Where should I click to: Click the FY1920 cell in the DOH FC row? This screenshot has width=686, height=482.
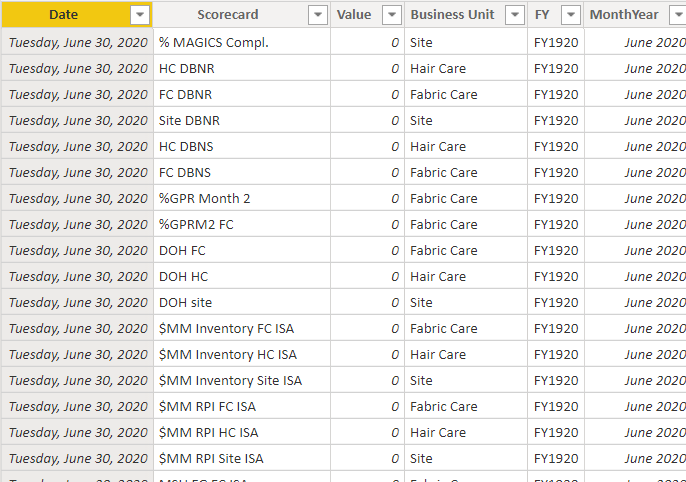(x=556, y=251)
